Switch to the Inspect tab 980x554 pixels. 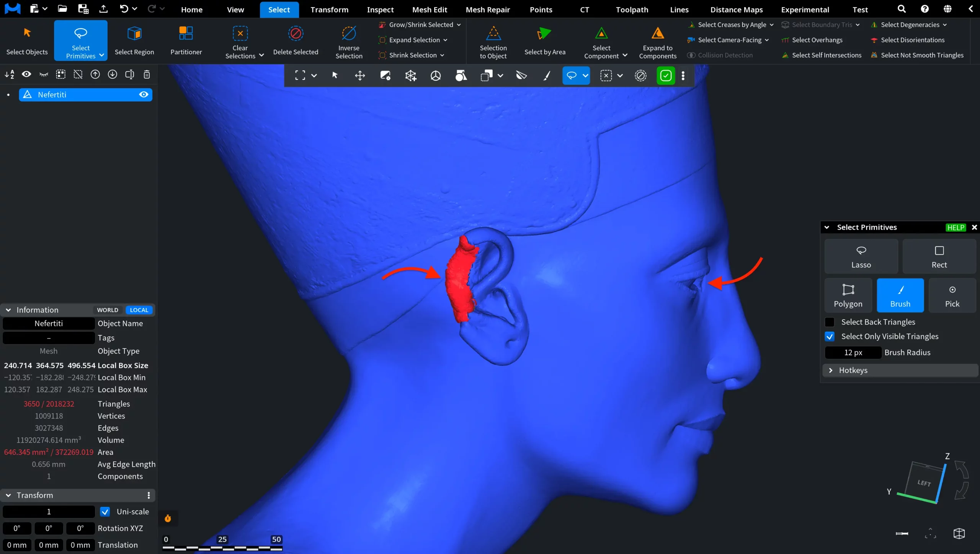tap(380, 10)
